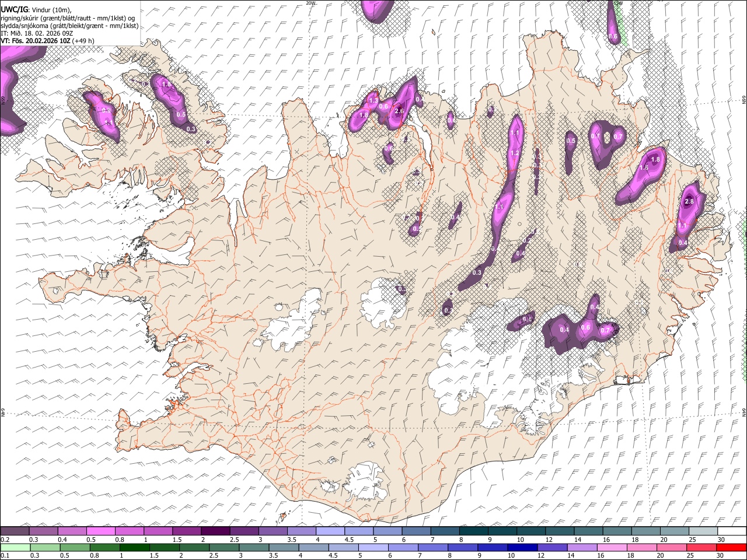
Task: Select the 'IT: Mið. 18. 02. 2026 09Z' text
Action: click(37, 33)
